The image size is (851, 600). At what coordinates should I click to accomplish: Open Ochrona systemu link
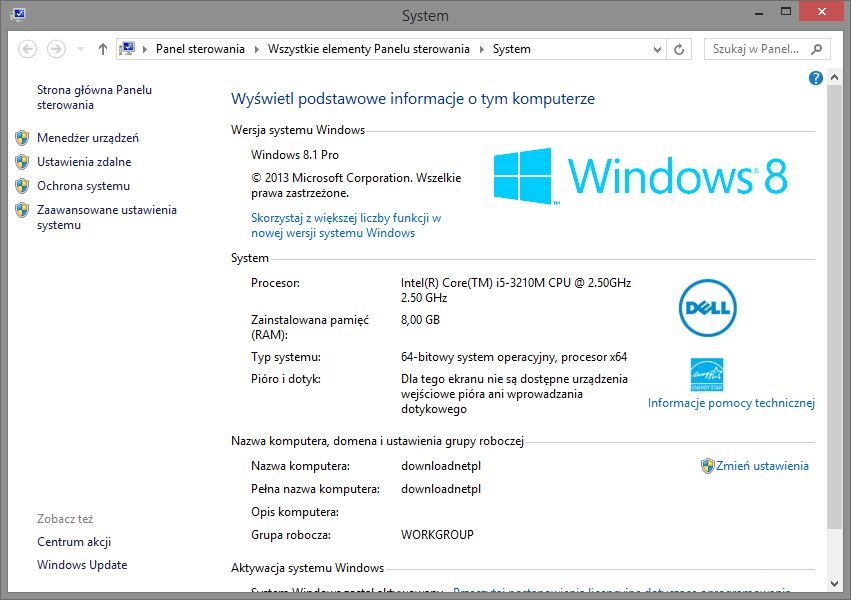point(84,186)
